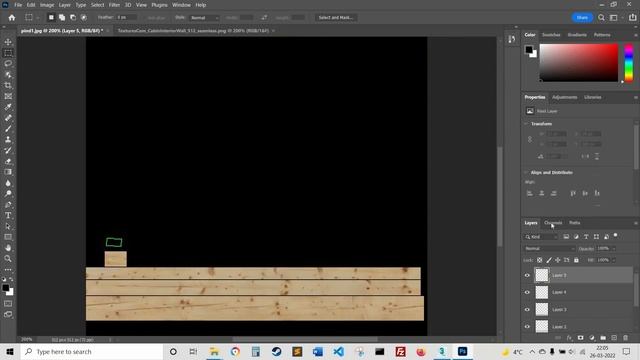Click the Search icon at top right
This screenshot has height=360, width=640.
(x=601, y=18)
